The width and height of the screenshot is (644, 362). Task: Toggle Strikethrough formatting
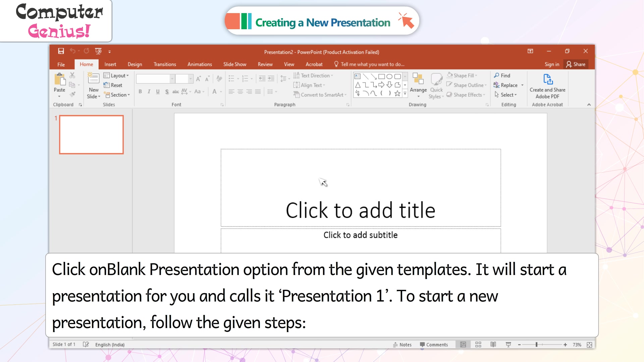tap(175, 92)
